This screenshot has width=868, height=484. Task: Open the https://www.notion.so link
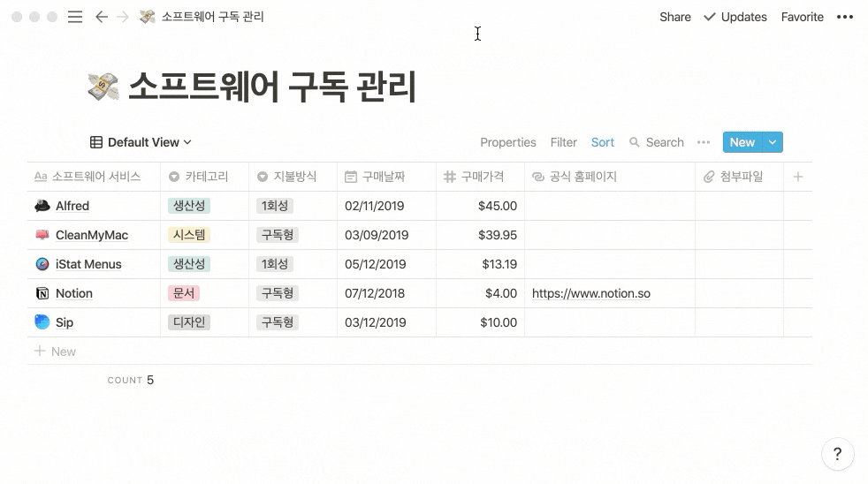(x=591, y=293)
